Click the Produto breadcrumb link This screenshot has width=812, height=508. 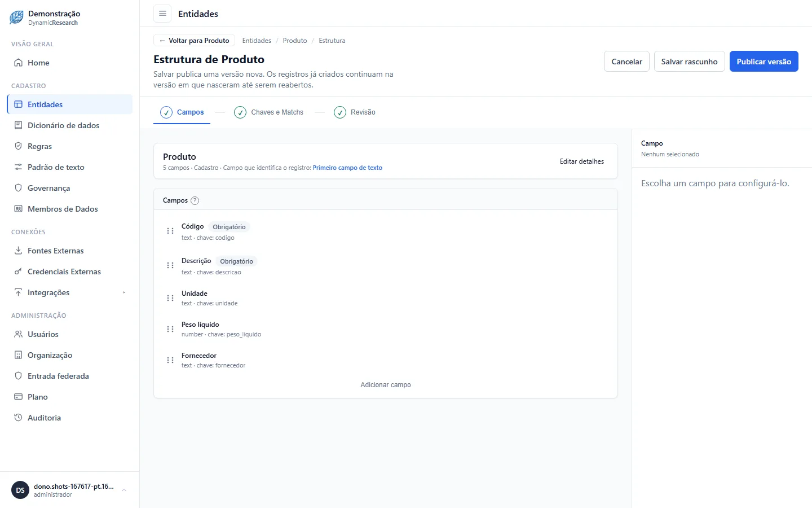point(295,41)
